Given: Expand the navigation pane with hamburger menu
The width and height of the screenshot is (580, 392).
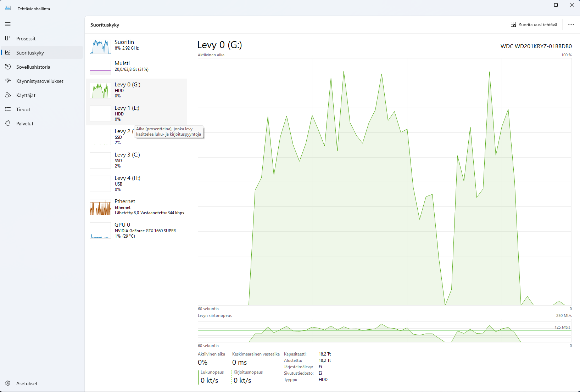Looking at the screenshot, I should [x=7, y=24].
